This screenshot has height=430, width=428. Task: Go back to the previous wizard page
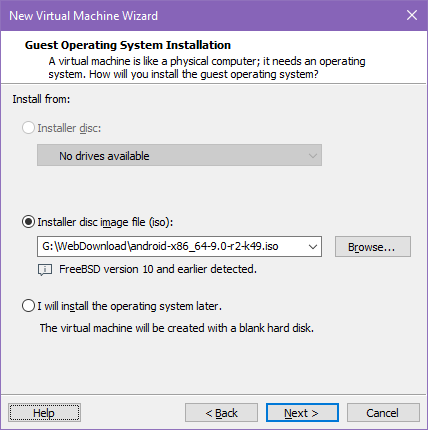tap(221, 413)
